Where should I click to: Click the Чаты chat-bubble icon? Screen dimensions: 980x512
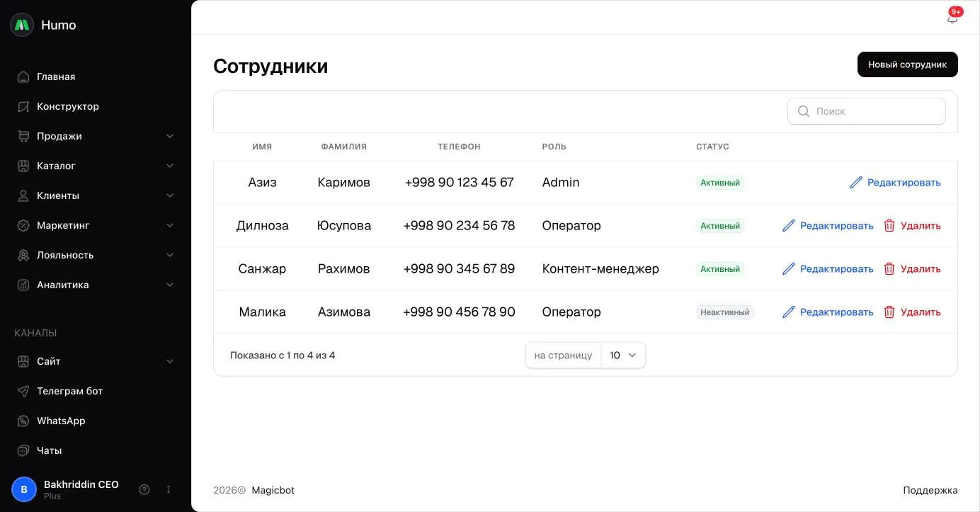pos(23,450)
